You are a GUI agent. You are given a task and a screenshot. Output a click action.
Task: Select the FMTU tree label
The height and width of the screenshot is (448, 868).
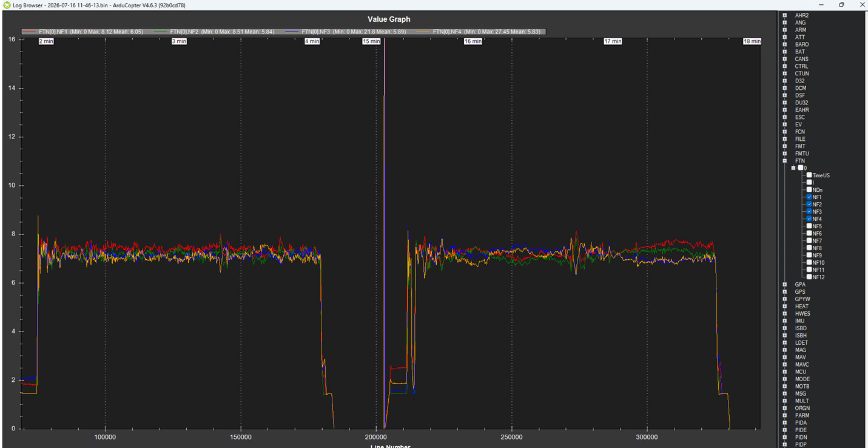pos(802,154)
